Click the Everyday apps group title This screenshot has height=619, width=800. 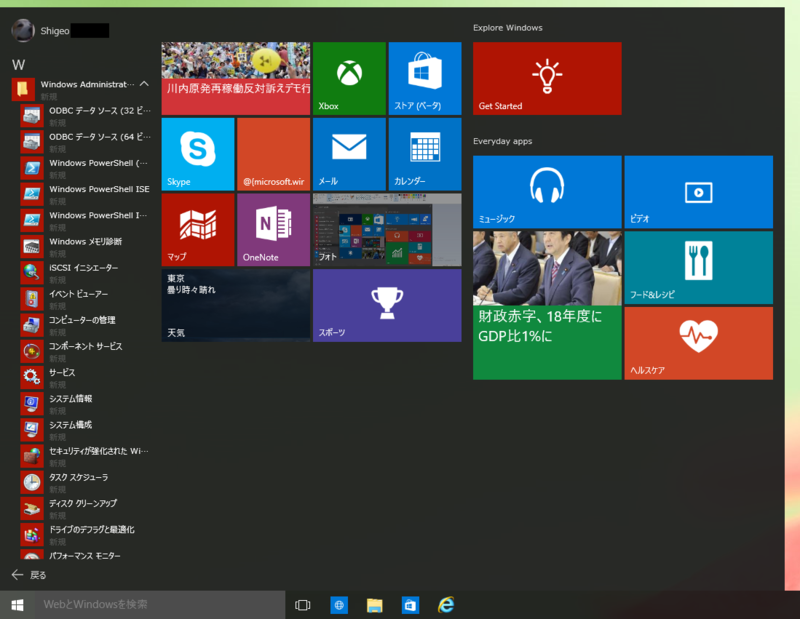pos(503,141)
